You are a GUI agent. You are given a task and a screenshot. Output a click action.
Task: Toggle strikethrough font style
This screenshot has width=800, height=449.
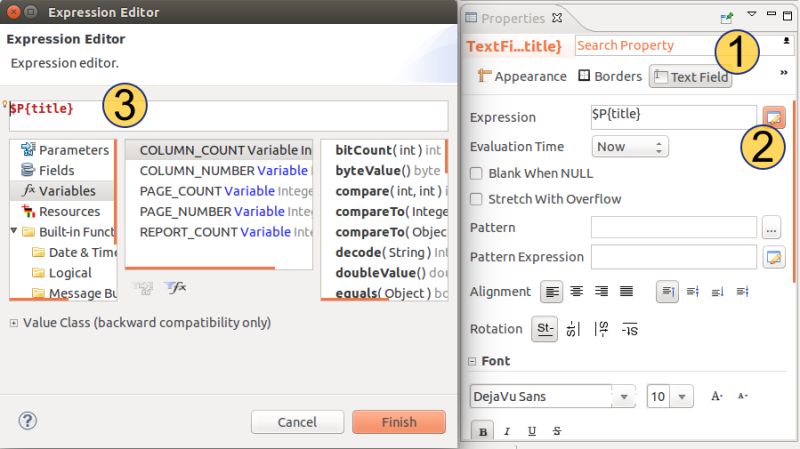tap(557, 432)
